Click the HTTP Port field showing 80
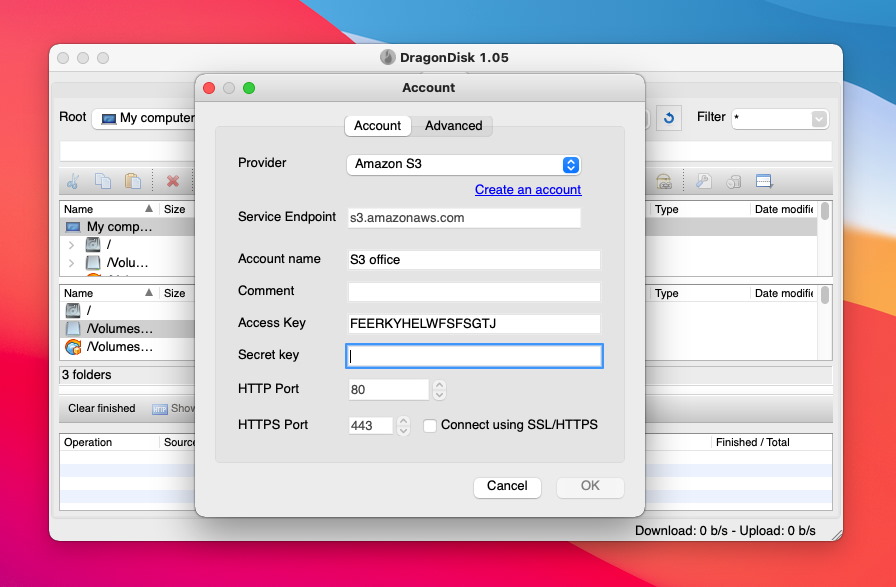The height and width of the screenshot is (587, 896). tap(388, 390)
